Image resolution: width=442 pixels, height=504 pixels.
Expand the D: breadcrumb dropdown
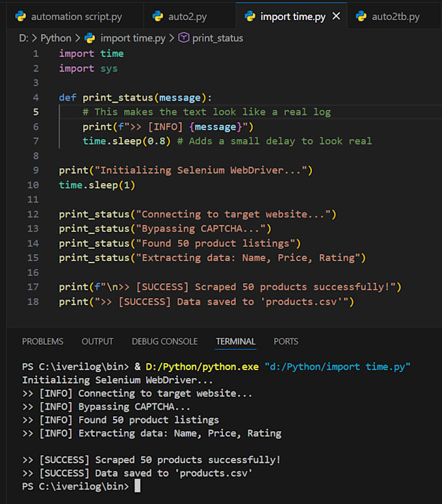pos(24,38)
